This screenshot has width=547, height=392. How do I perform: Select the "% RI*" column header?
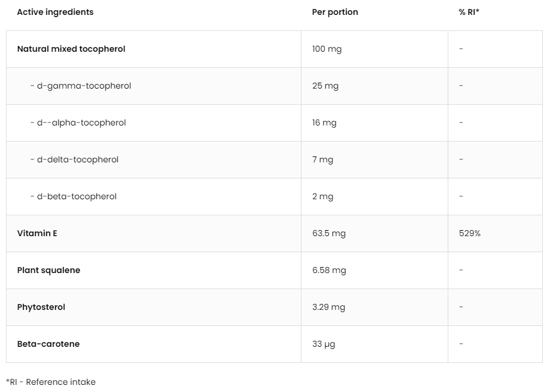pyautogui.click(x=469, y=12)
